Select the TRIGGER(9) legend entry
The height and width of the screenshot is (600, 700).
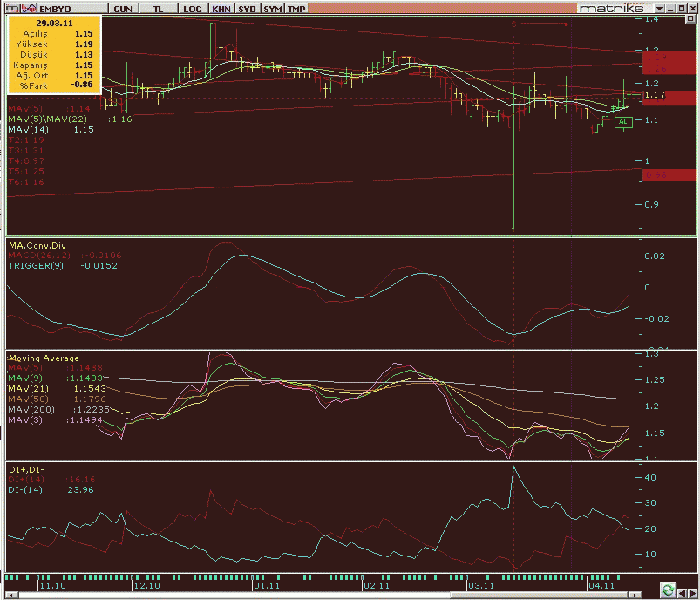click(63, 265)
